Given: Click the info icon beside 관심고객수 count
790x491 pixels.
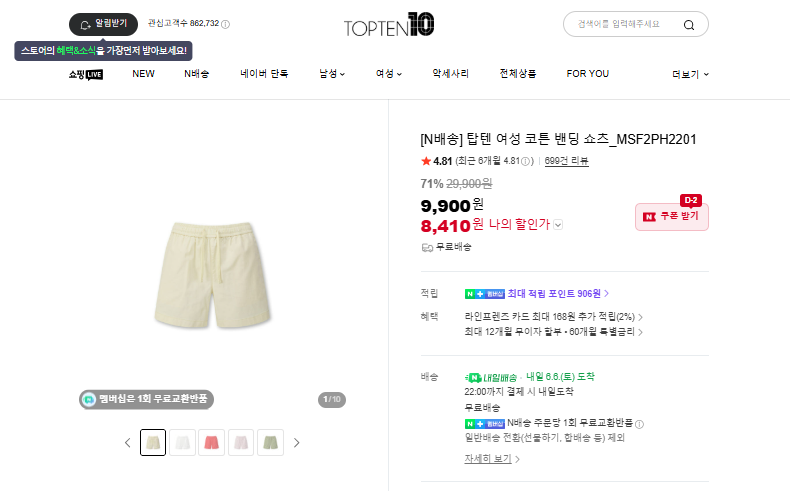Looking at the screenshot, I should point(226,24).
